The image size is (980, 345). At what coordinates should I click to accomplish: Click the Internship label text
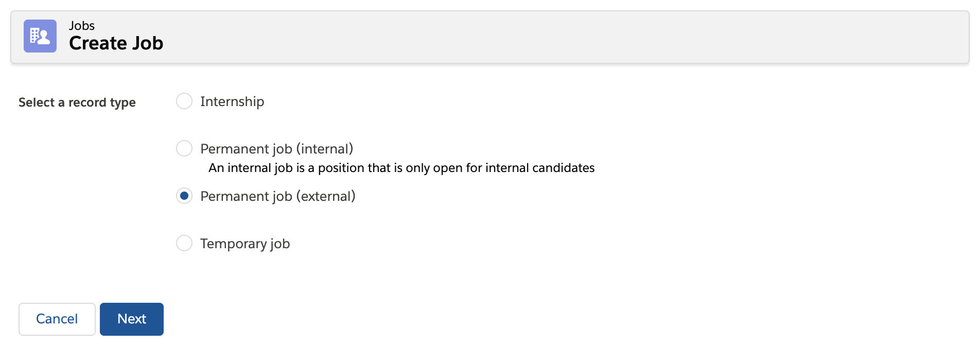[x=232, y=101]
